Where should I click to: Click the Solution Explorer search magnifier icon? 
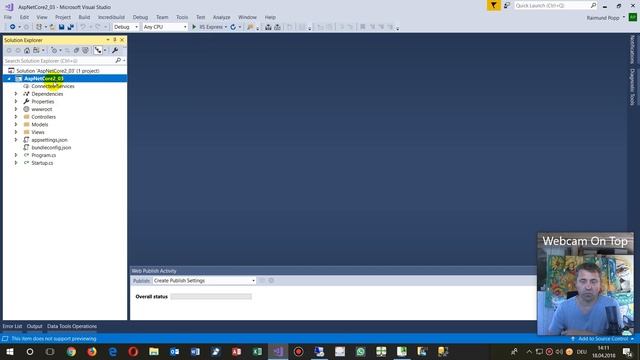[x=118, y=60]
